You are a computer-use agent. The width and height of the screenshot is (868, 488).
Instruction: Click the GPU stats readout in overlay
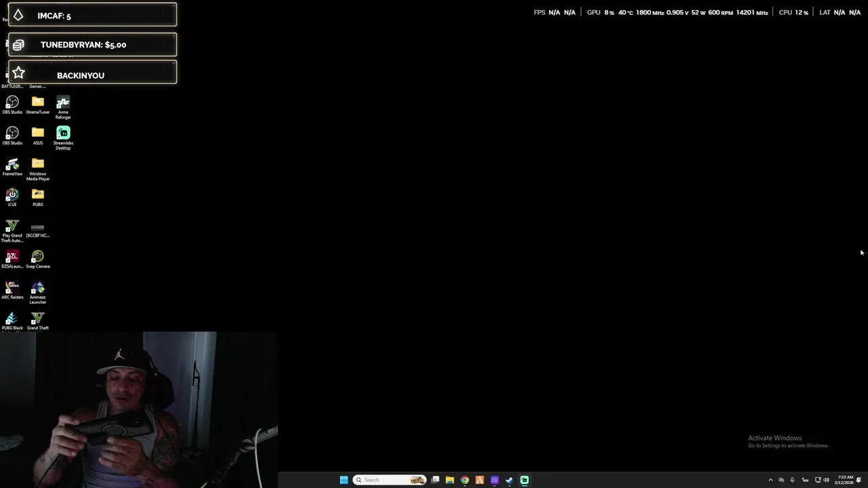click(x=677, y=12)
